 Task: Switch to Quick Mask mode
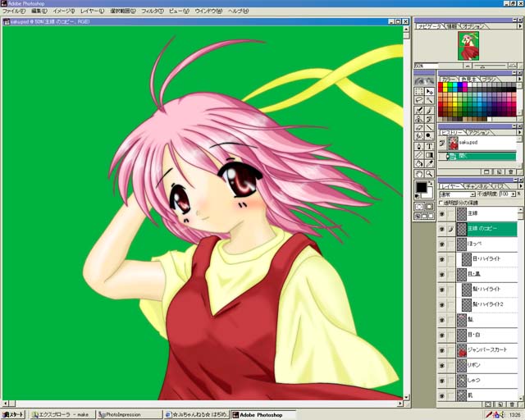pyautogui.click(x=429, y=207)
